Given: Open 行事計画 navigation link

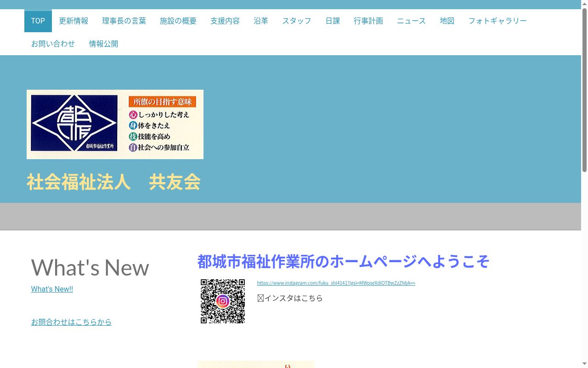Looking at the screenshot, I should pos(368,21).
